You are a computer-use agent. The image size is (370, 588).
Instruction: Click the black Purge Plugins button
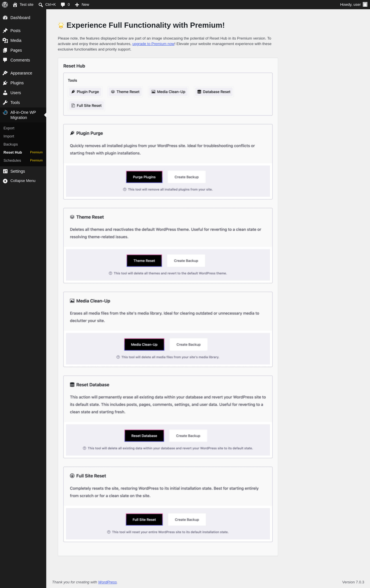[144, 177]
